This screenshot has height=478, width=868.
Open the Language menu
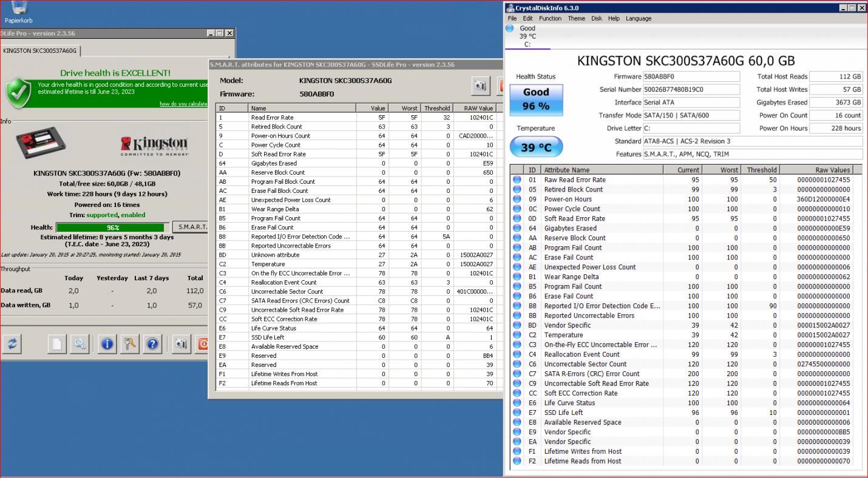click(x=639, y=18)
